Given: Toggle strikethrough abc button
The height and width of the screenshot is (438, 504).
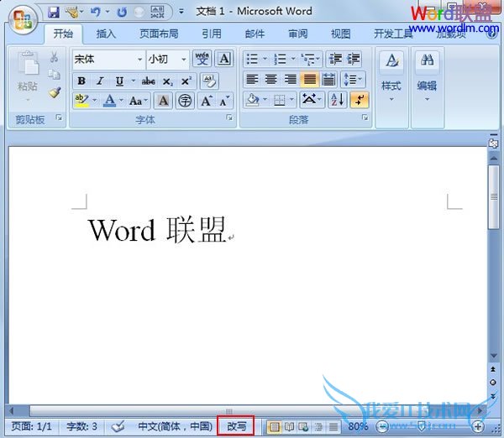Looking at the screenshot, I should coord(148,81).
